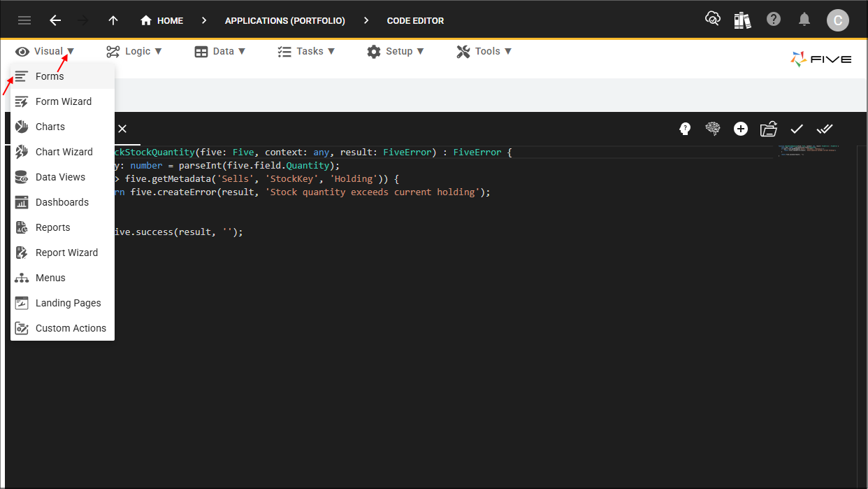Save with the single checkmark icon
Screen dimensions: 868x489
[797, 129]
